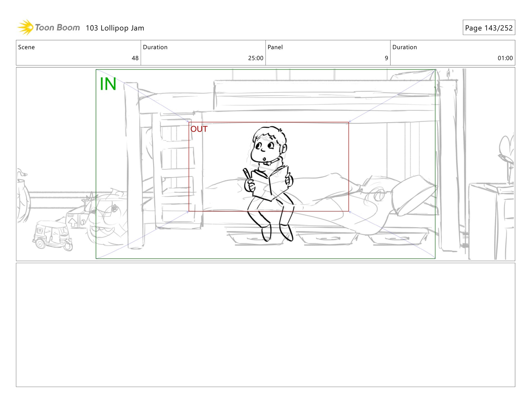532x411 pixels.
Task: Click the Toon Boom brand text
Action: click(57, 28)
